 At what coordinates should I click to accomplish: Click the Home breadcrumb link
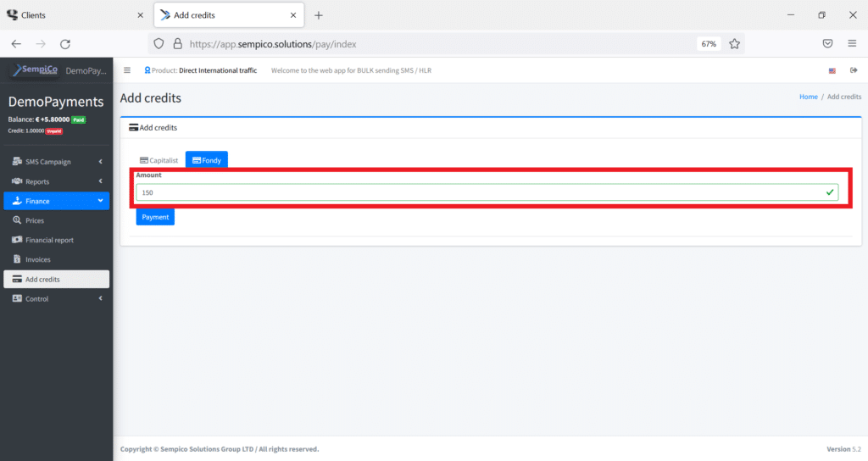[808, 97]
